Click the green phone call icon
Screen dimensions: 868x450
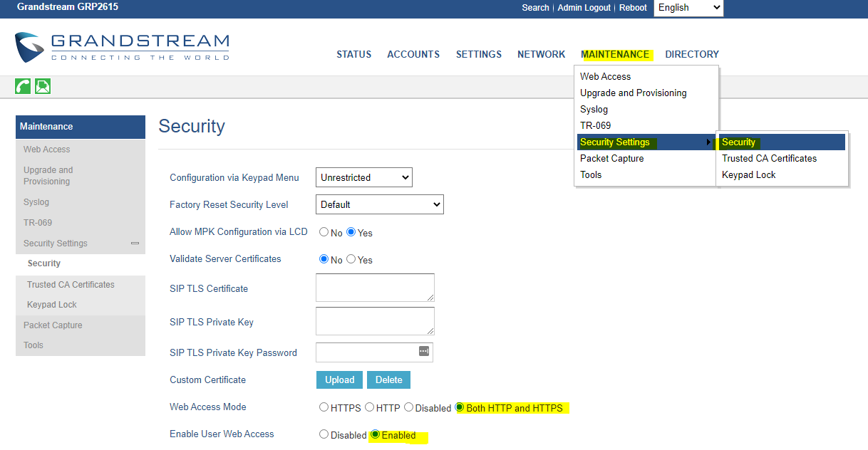point(23,86)
